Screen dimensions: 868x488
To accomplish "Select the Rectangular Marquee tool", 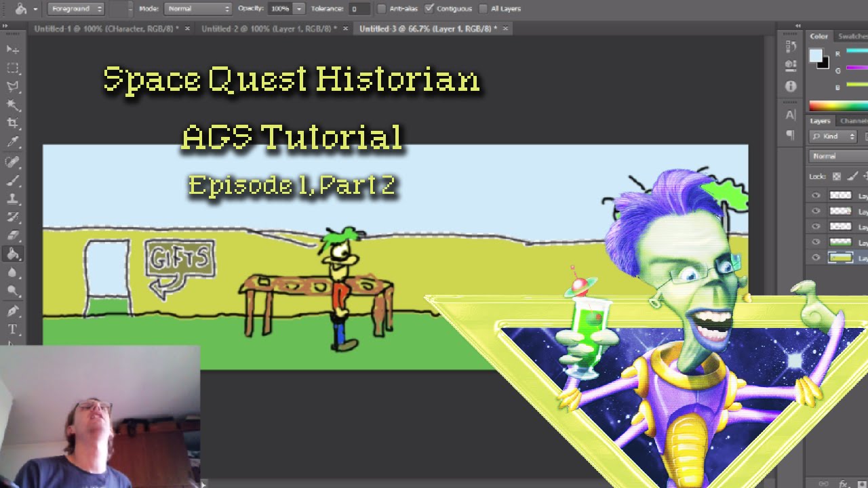I will pyautogui.click(x=12, y=68).
